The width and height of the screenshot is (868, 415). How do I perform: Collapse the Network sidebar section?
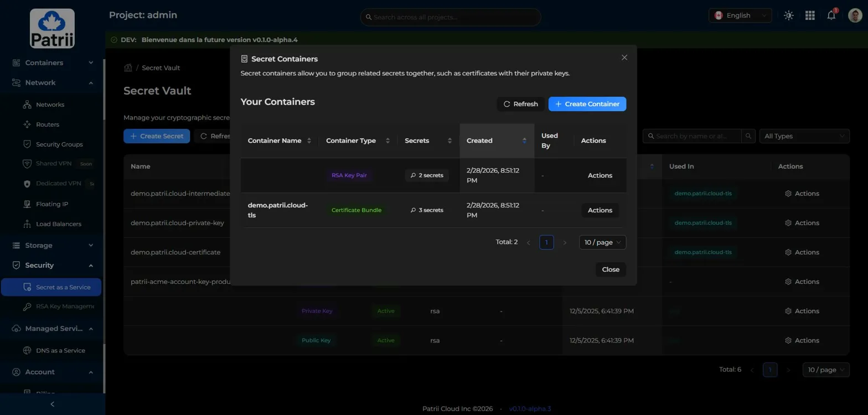[x=91, y=83]
